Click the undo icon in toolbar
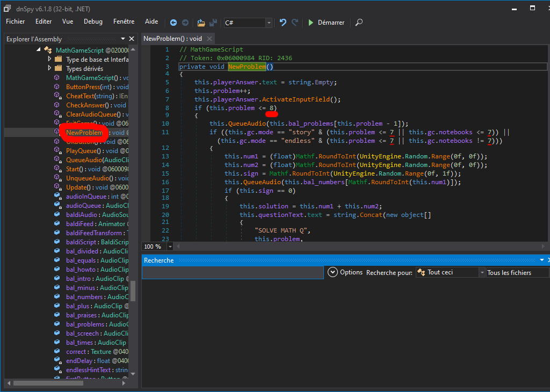 point(283,23)
